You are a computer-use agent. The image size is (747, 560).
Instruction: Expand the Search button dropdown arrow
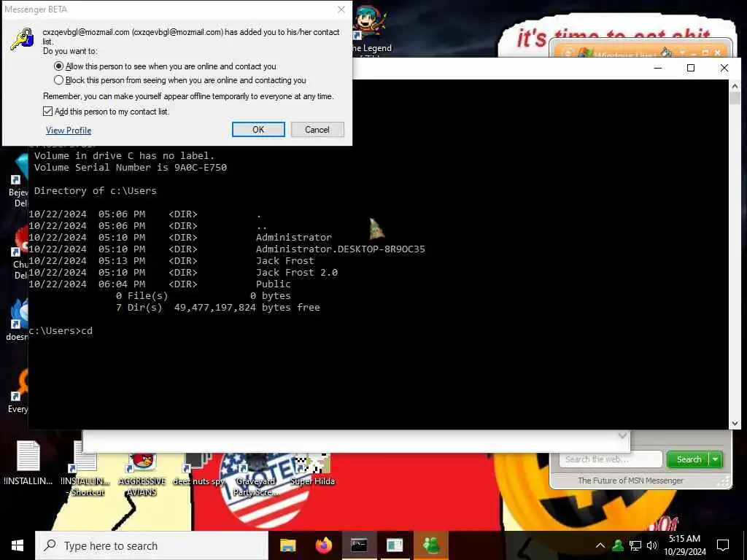pyautogui.click(x=716, y=459)
